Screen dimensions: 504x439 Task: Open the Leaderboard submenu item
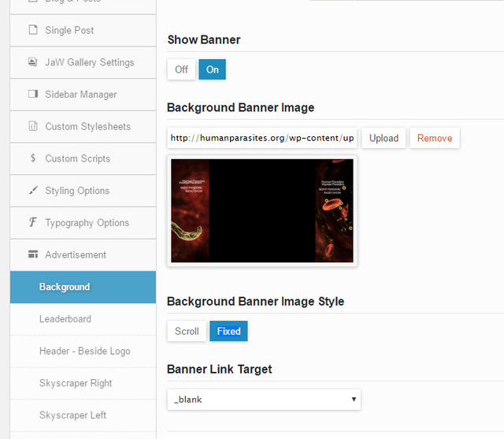(x=65, y=319)
